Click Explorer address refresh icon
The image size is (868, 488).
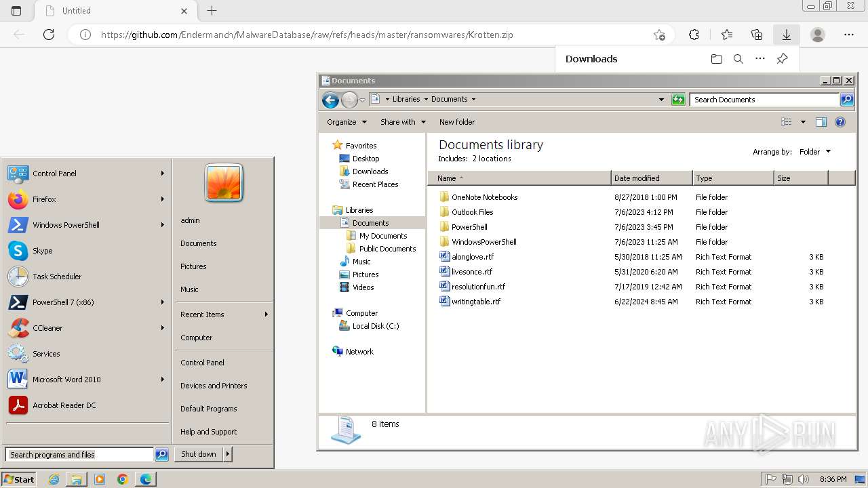coord(678,100)
